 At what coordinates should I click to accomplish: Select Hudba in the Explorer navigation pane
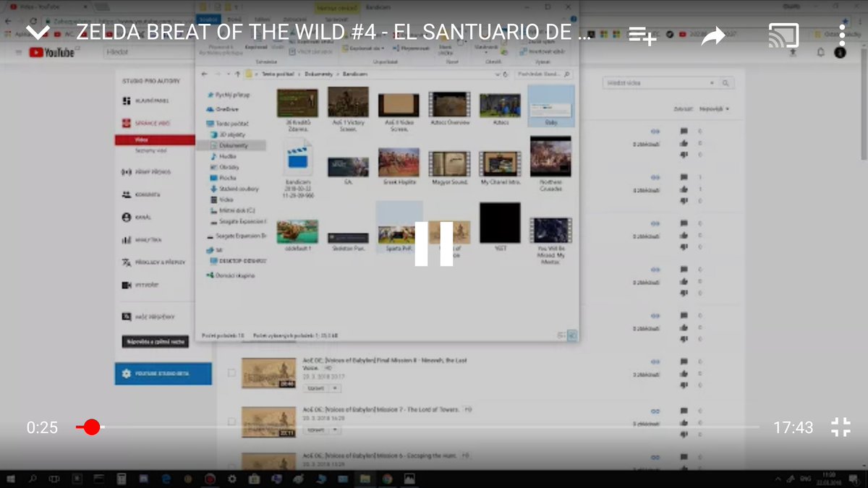coord(224,156)
